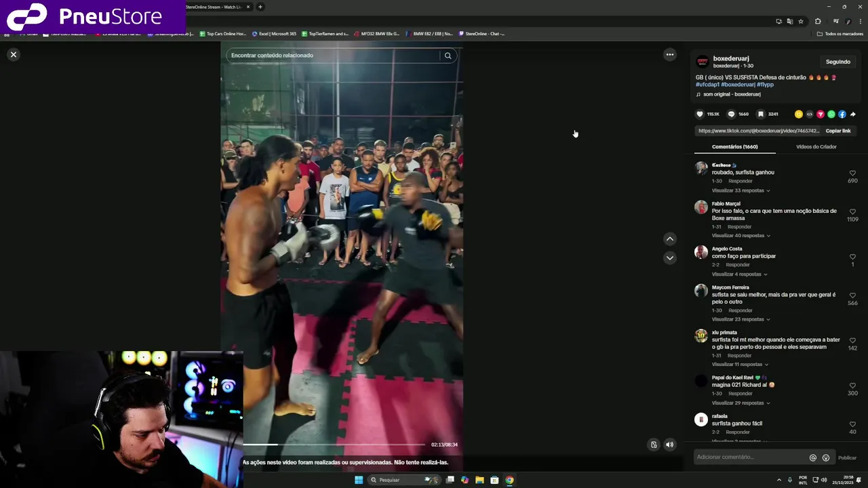The height and width of the screenshot is (488, 868).
Task: Like Maycom Ferreira's comment
Action: [852, 296]
